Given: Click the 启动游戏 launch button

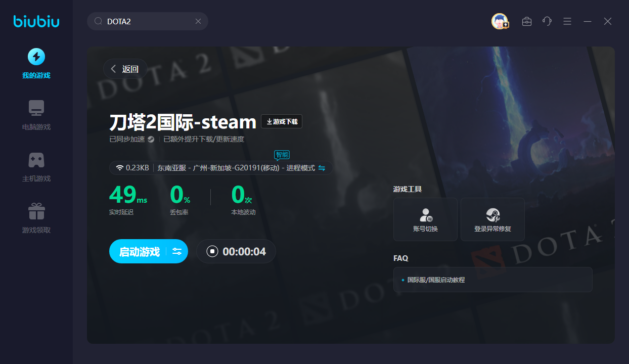Looking at the screenshot, I should coord(139,251).
